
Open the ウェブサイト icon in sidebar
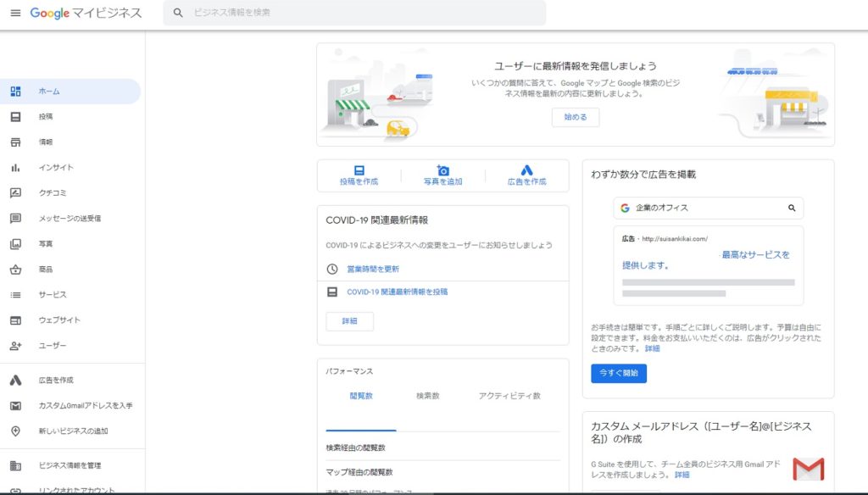tap(15, 320)
